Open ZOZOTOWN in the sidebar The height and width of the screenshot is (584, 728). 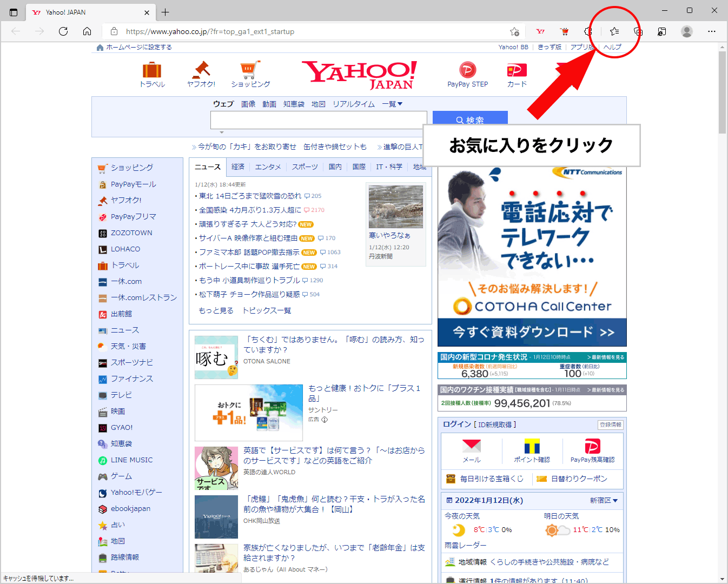click(131, 233)
